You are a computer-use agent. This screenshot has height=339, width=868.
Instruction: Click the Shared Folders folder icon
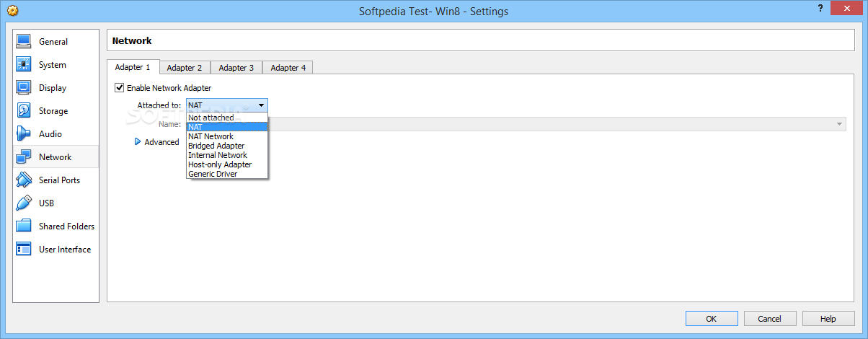click(24, 226)
